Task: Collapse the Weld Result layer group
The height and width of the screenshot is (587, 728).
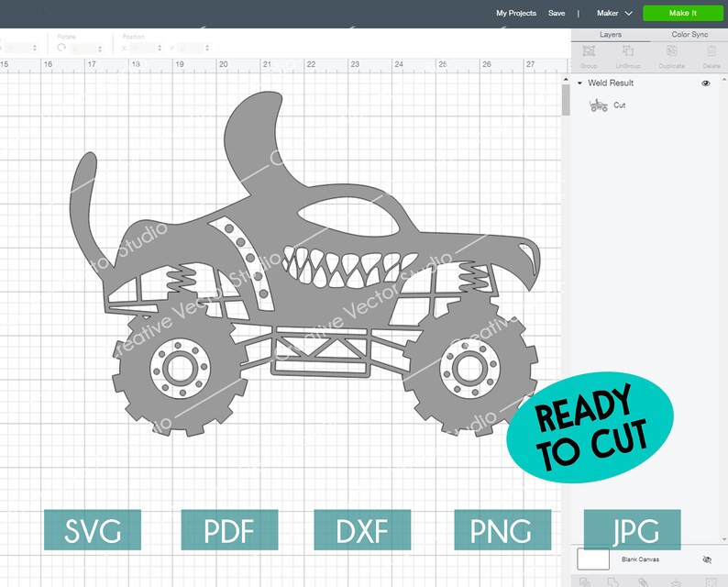Action: point(579,83)
